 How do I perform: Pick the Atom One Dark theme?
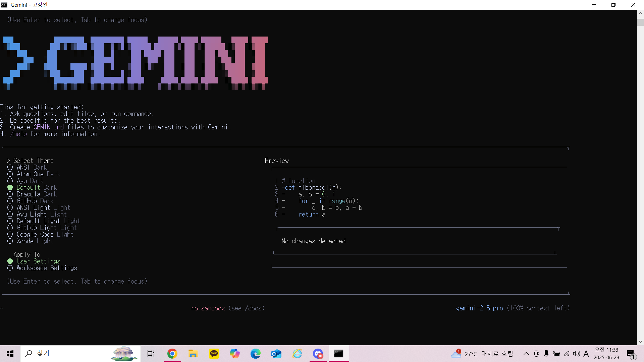[x=10, y=174]
